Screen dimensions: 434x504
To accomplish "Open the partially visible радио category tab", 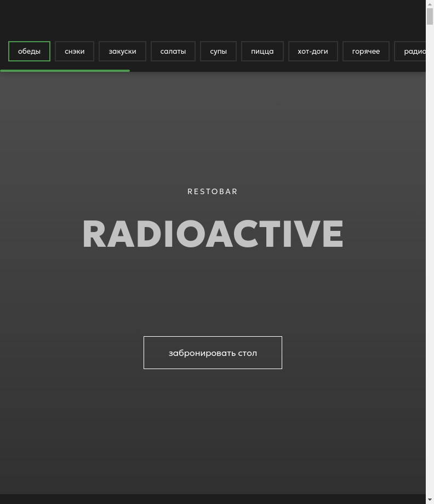I will pyautogui.click(x=410, y=51).
